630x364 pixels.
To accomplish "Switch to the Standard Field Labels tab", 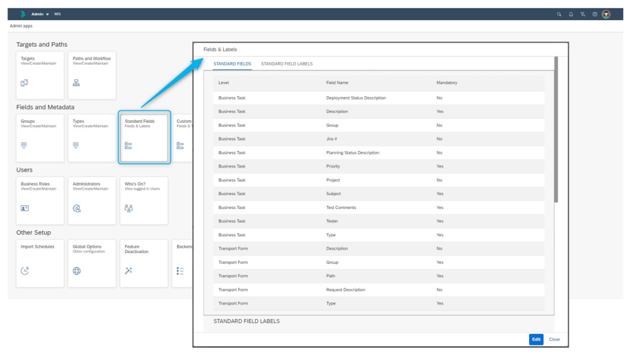I will (287, 64).
